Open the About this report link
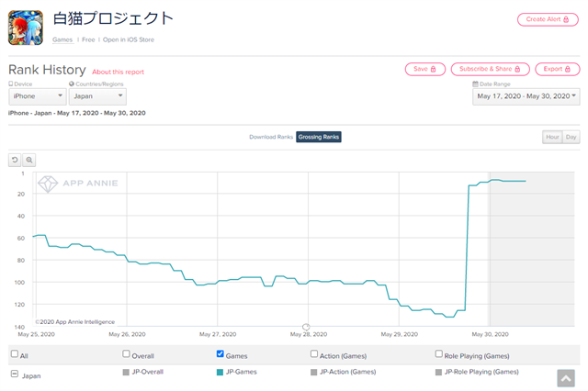This screenshot has height=391, width=588. point(119,72)
